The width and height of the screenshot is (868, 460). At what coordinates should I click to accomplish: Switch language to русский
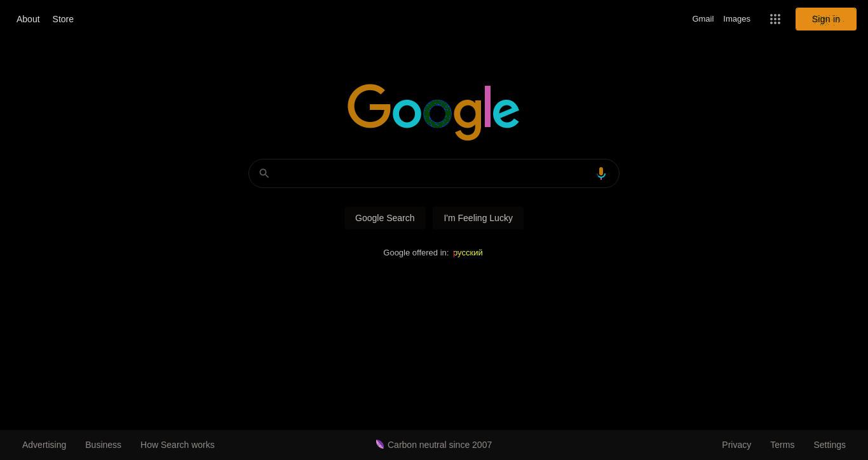(x=468, y=253)
